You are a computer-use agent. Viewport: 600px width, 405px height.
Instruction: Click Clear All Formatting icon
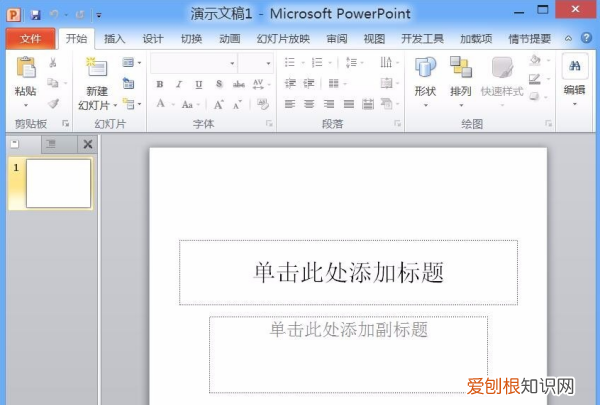pyautogui.click(x=263, y=104)
